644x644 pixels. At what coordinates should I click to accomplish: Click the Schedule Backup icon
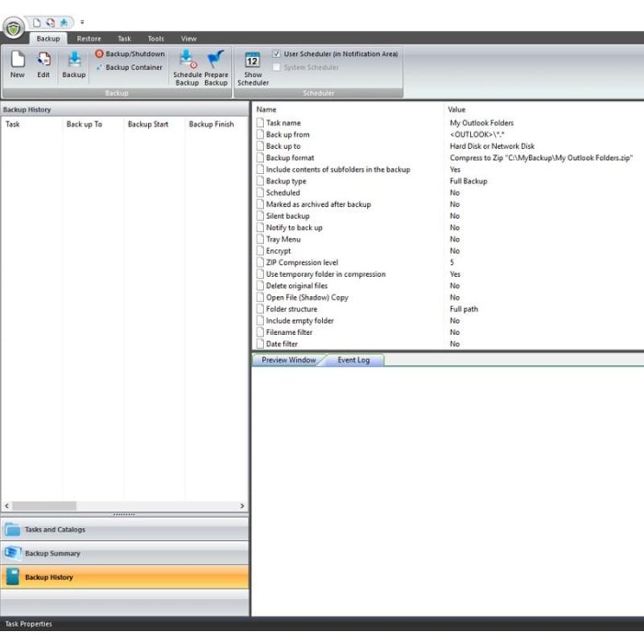click(x=187, y=66)
